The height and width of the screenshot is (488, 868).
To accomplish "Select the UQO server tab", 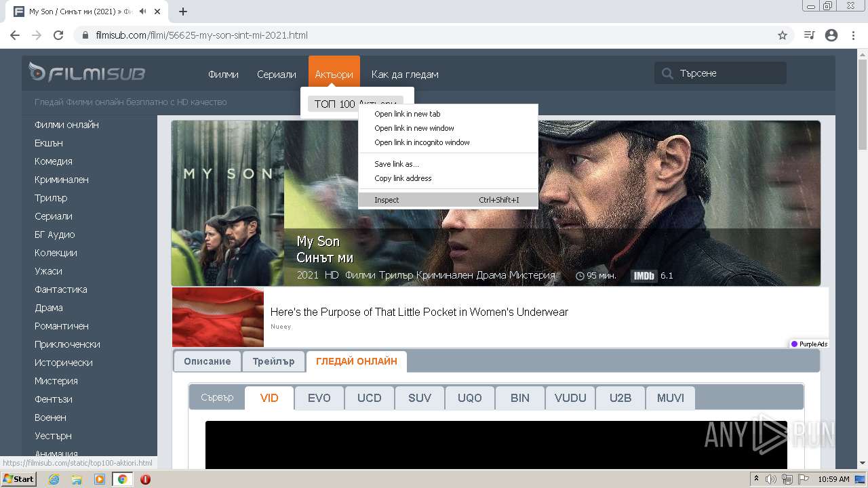I will (470, 398).
